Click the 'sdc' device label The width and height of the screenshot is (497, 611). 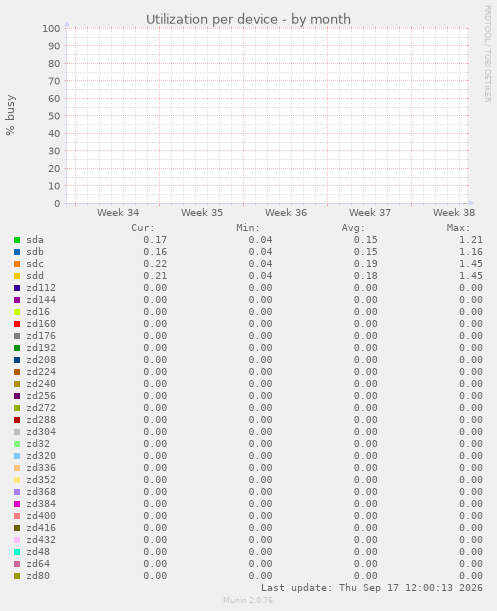(35, 264)
